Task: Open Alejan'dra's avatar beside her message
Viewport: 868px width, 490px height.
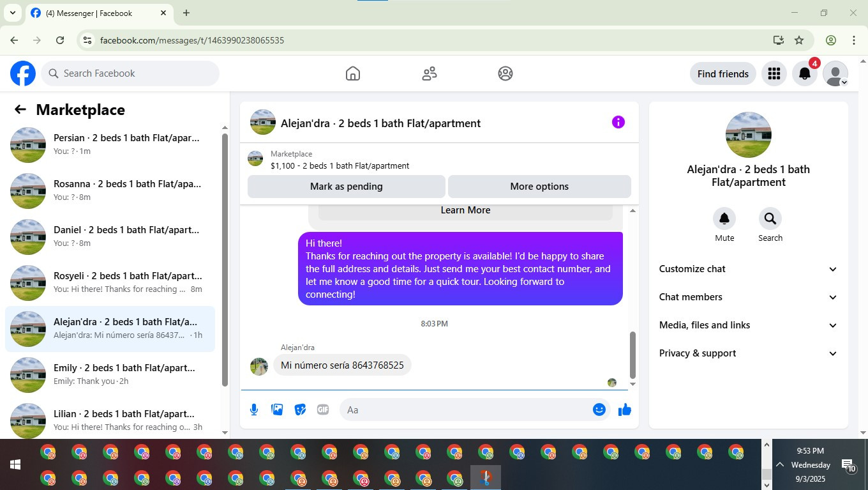Action: tap(259, 367)
